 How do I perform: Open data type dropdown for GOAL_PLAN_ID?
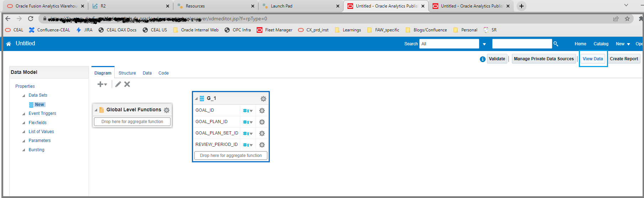pyautogui.click(x=248, y=122)
